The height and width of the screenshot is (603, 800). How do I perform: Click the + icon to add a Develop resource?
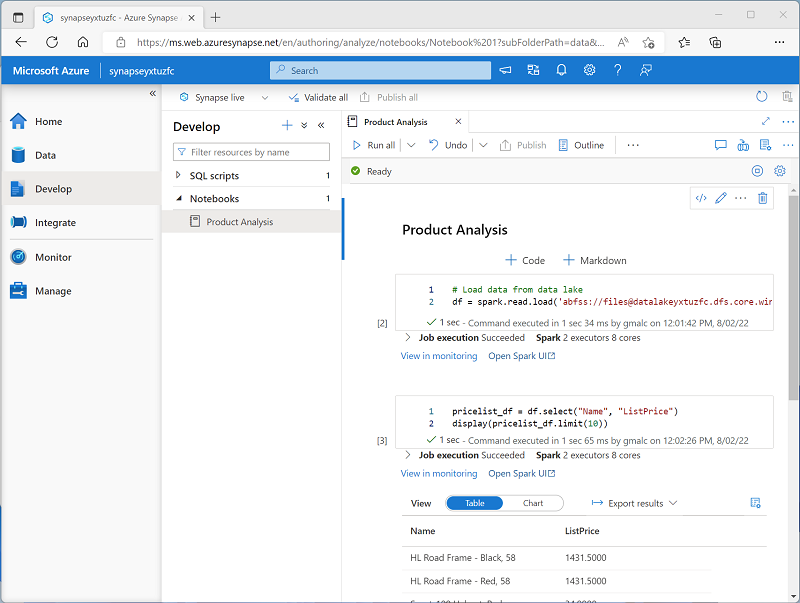(x=287, y=126)
